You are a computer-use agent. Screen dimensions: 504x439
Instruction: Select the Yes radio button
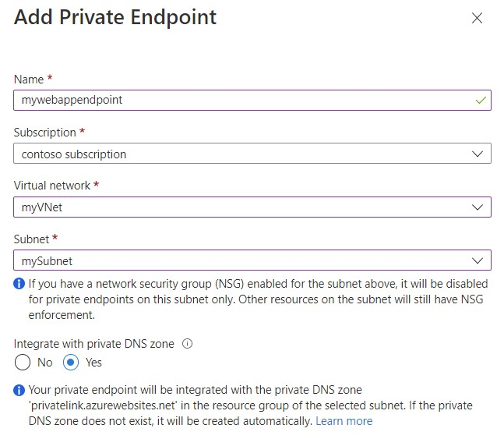(x=71, y=362)
